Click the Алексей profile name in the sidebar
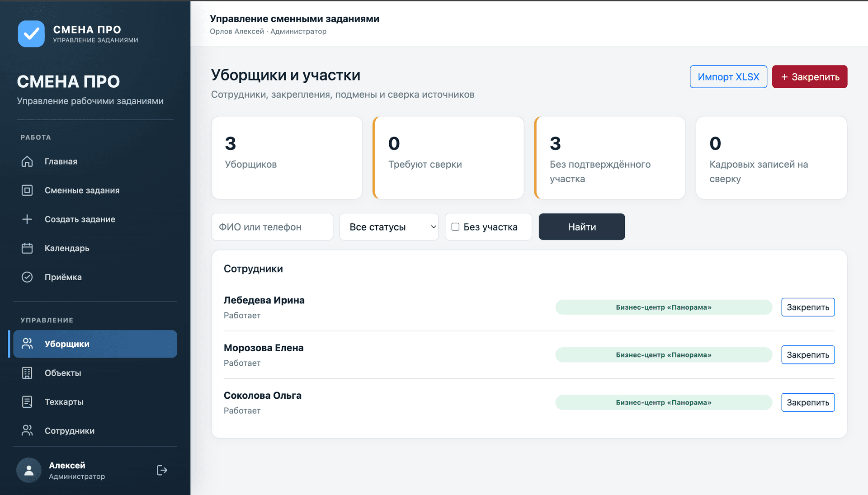The width and height of the screenshot is (868, 495). (x=67, y=466)
